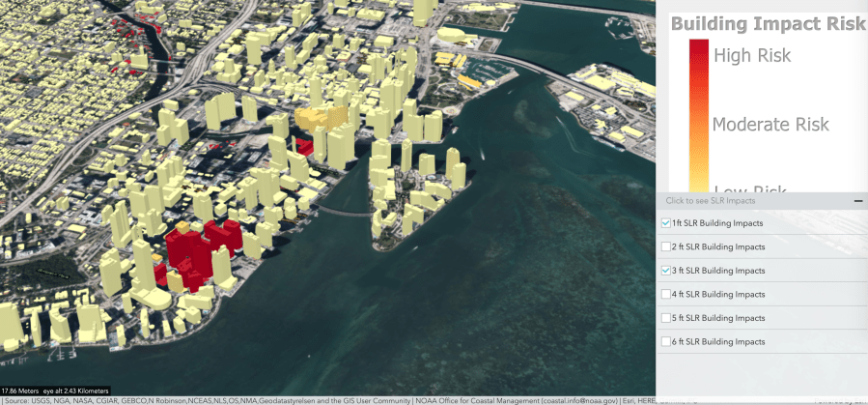Click the 'Click to see SLR Impacts' header

click(x=711, y=201)
